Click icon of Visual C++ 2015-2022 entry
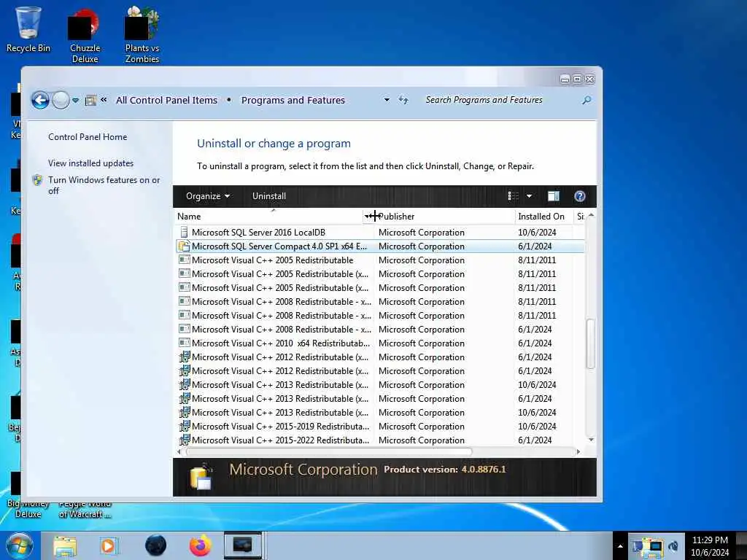This screenshot has height=560, width=747. (x=184, y=440)
